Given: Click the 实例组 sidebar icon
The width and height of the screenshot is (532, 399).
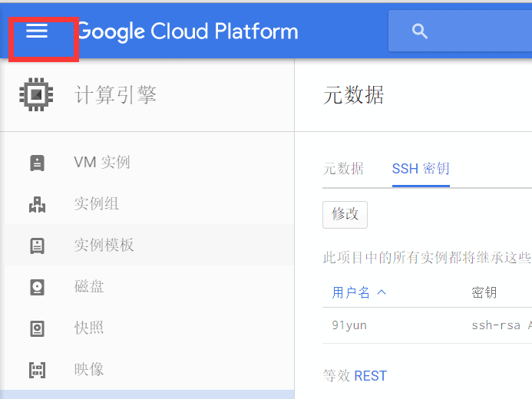Looking at the screenshot, I should point(37,204).
